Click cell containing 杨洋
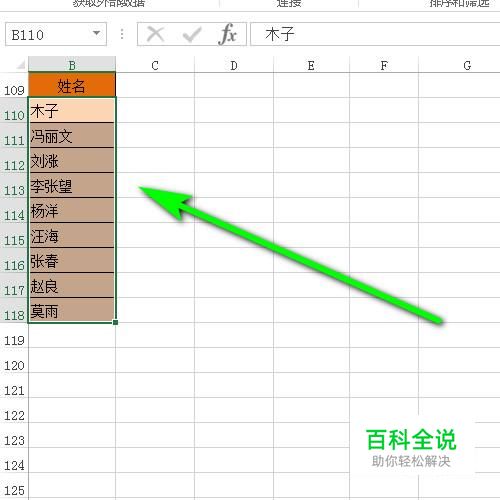 tap(72, 210)
